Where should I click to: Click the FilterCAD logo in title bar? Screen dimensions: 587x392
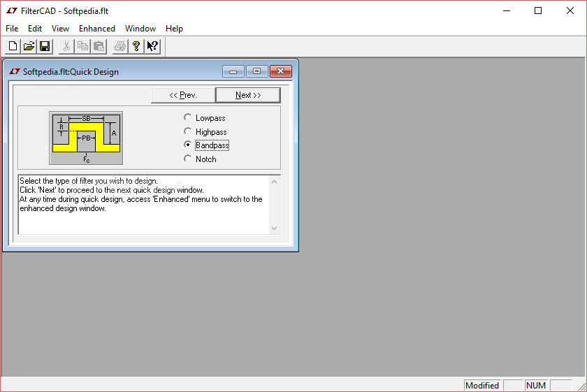point(12,11)
